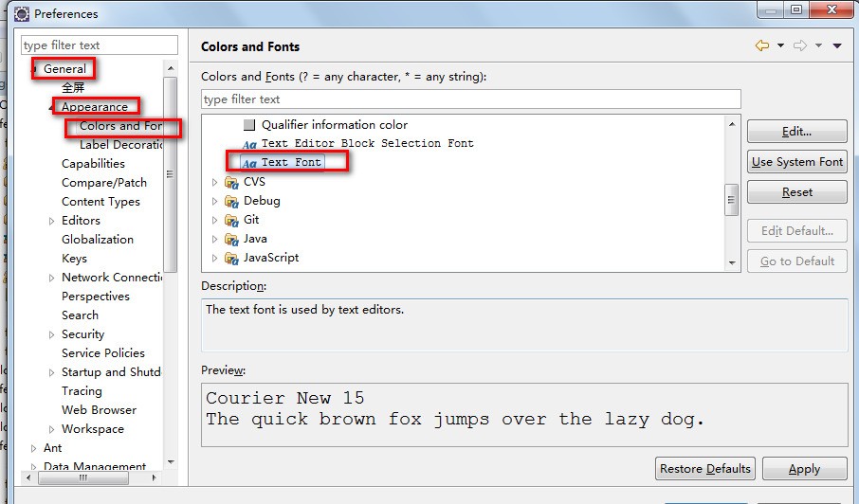Screen dimensions: 859x504
Task: Click the Colors and Fonts filter field
Action: pyautogui.click(x=457, y=99)
